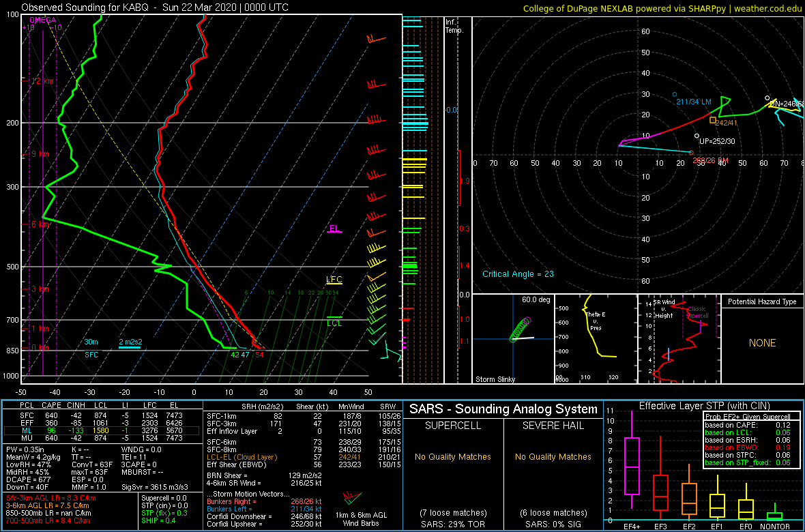Viewport: 805px width, 532px height.
Task: Click the red surface temperature value '54'
Action: (260, 354)
